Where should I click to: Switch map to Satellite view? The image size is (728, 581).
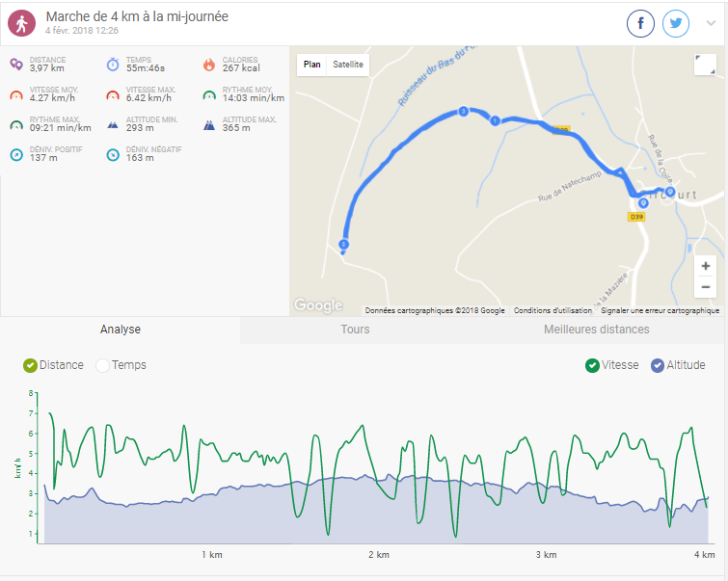348,66
